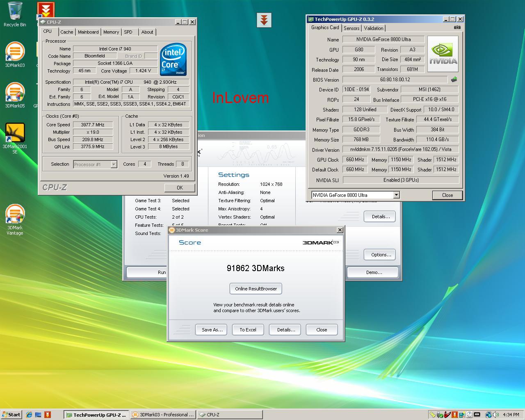
Task: Switch to the Memory tab in CPU-Z
Action: pos(111,32)
